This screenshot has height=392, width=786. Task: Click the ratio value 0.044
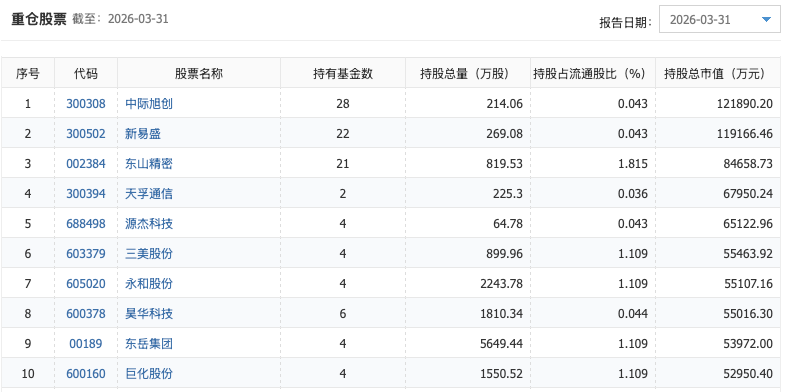tap(632, 314)
